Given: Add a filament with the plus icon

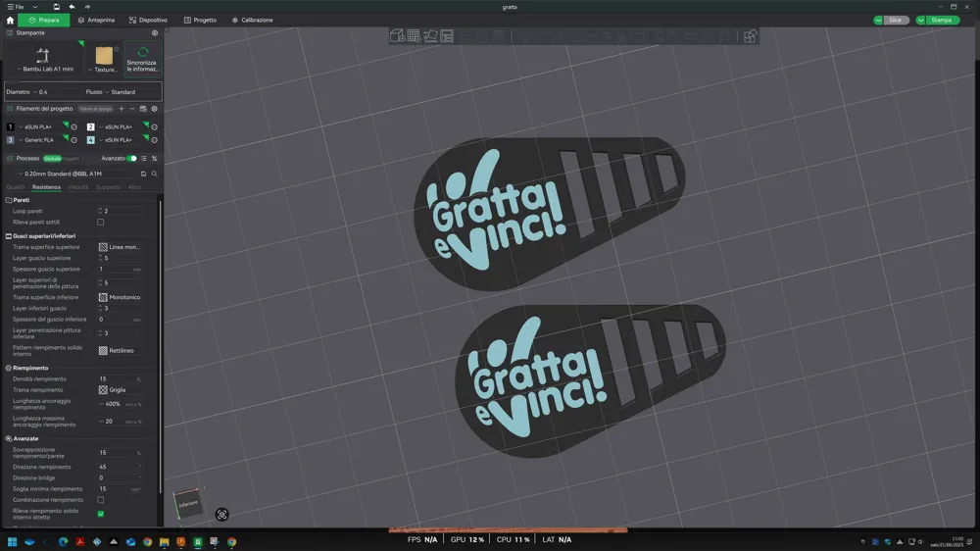Looking at the screenshot, I should coord(122,109).
